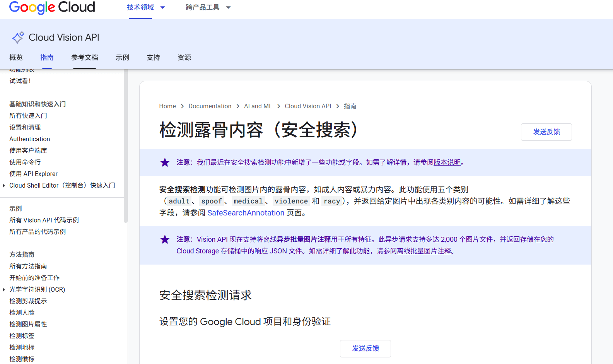Open the Cloud Vision API product title
Viewport: 613px width, 364px height.
point(64,38)
